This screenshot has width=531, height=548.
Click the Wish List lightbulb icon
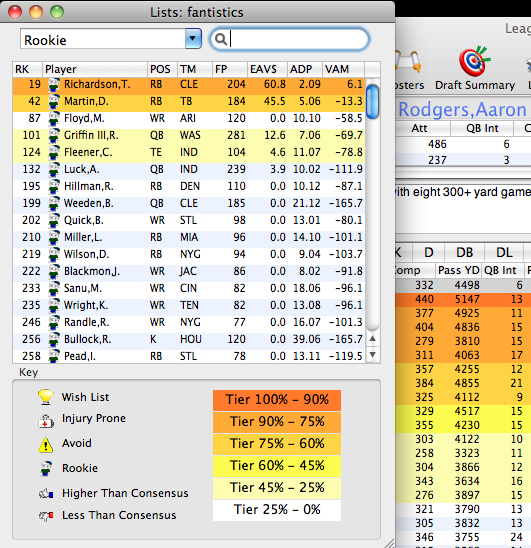click(46, 397)
